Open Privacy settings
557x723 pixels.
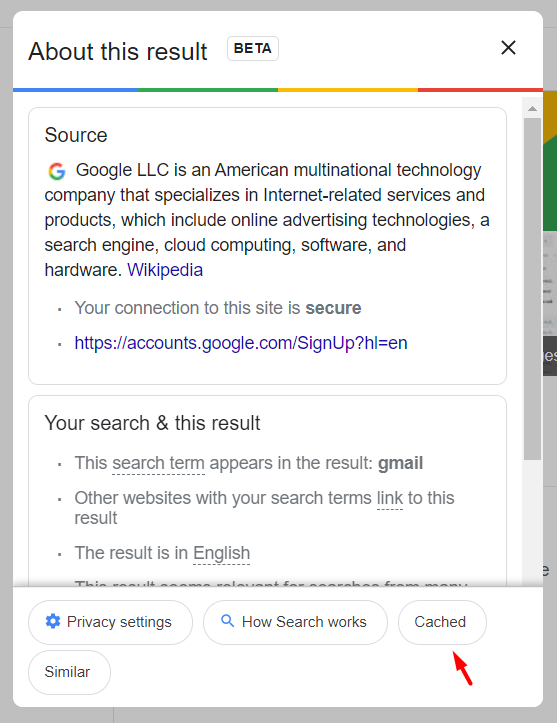click(x=110, y=622)
